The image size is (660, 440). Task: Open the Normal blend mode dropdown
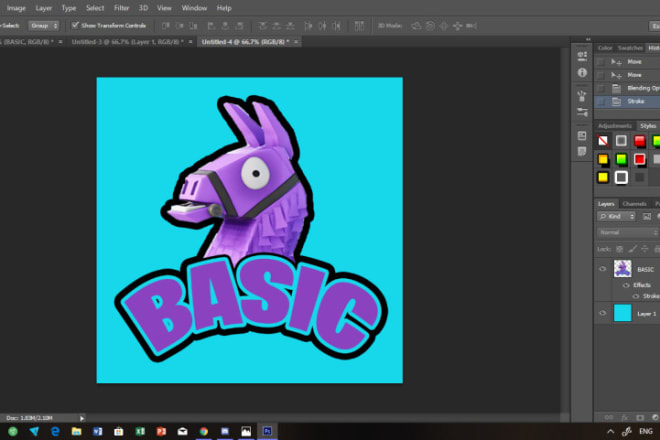click(628, 232)
